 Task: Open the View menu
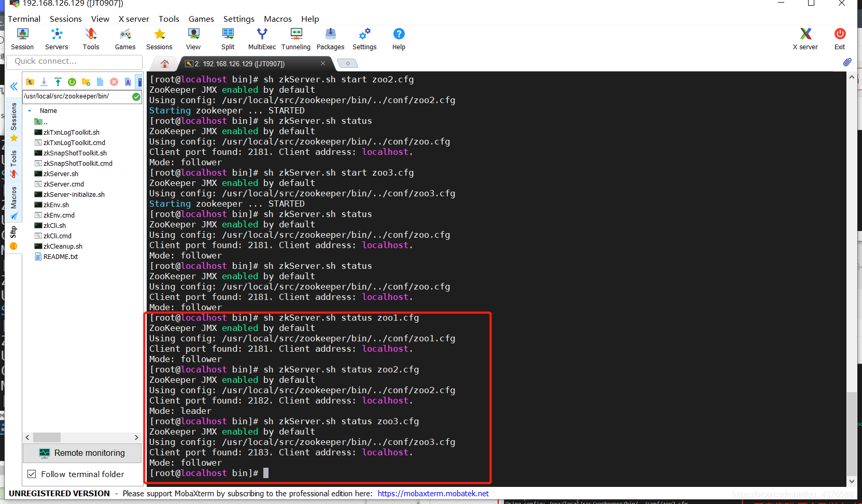(x=100, y=19)
